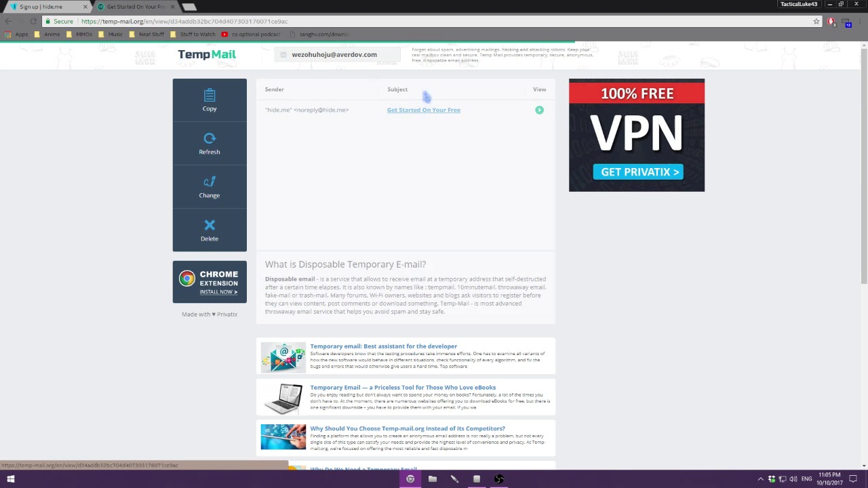Select the 'Get Started On Your Free' tab
This screenshot has width=868, height=488.
(x=134, y=7)
